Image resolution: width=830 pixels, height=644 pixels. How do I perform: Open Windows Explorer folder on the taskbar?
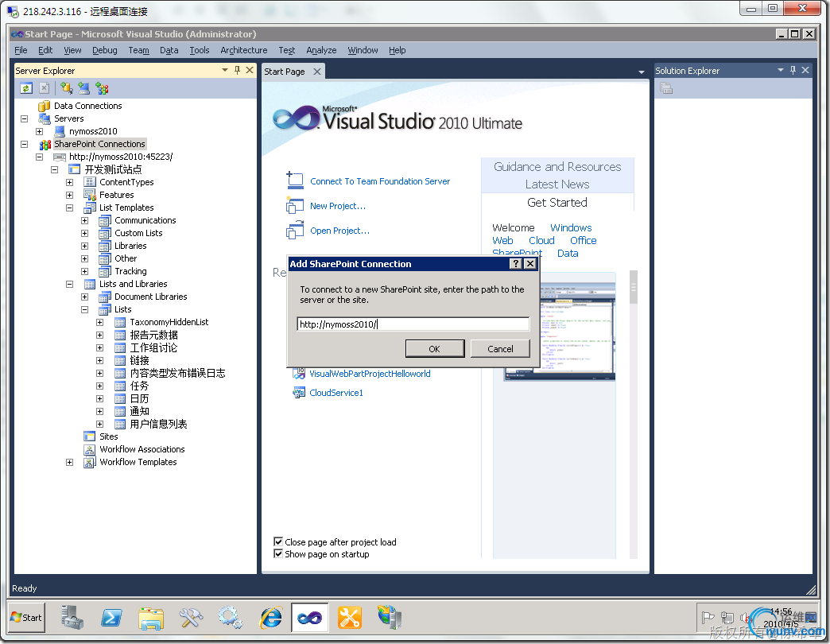151,618
